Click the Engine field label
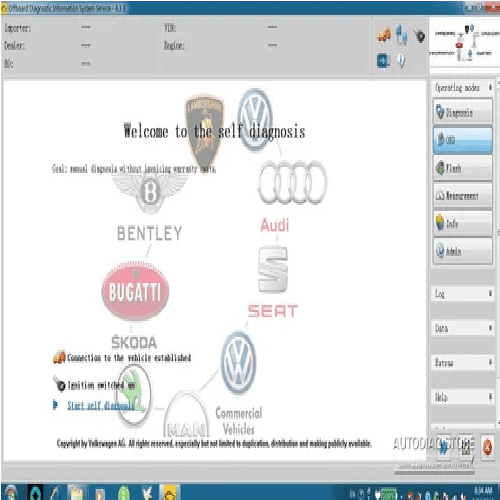 click(x=174, y=46)
